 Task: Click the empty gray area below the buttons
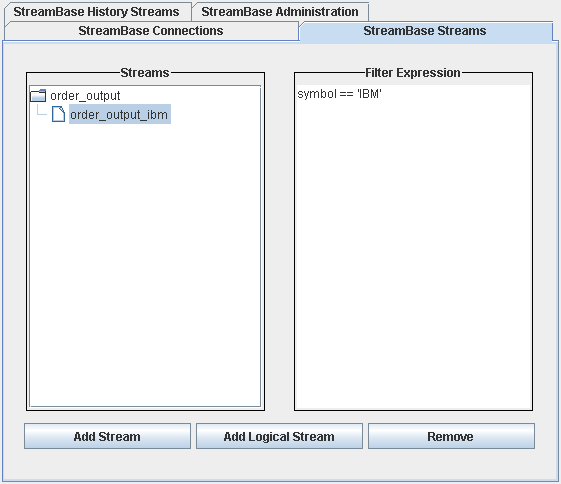(x=279, y=464)
